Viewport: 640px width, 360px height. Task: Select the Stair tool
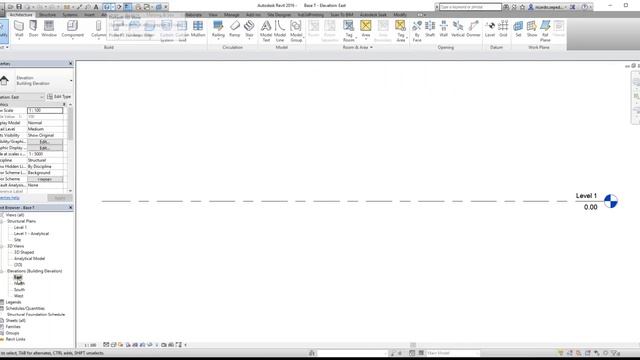tap(249, 29)
